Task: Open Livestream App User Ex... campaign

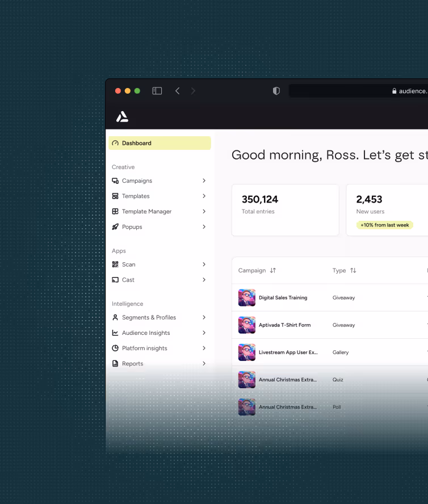Action: pyautogui.click(x=288, y=352)
